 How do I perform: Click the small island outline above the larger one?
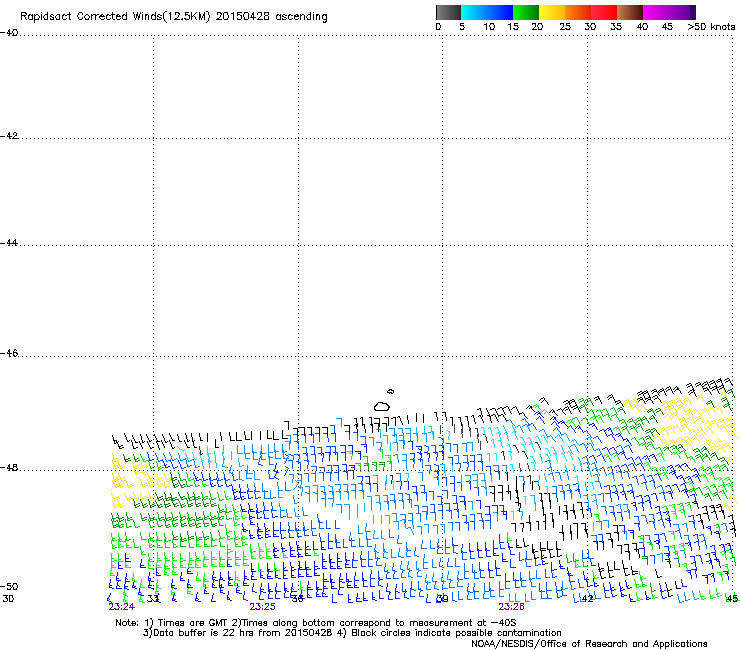pos(390,391)
